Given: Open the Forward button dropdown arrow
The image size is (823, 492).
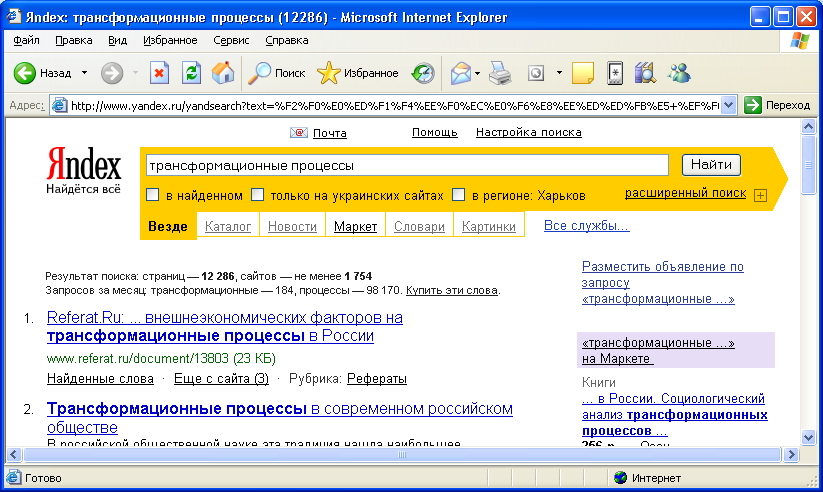Looking at the screenshot, I should (x=135, y=73).
